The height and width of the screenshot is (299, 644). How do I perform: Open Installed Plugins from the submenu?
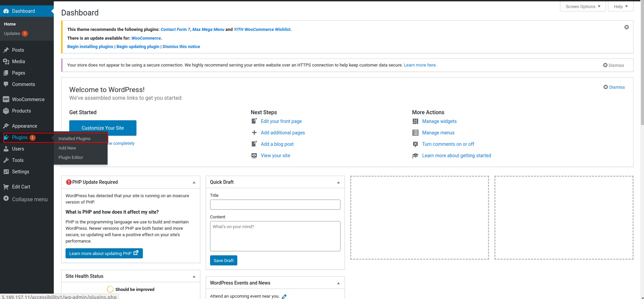pyautogui.click(x=74, y=138)
